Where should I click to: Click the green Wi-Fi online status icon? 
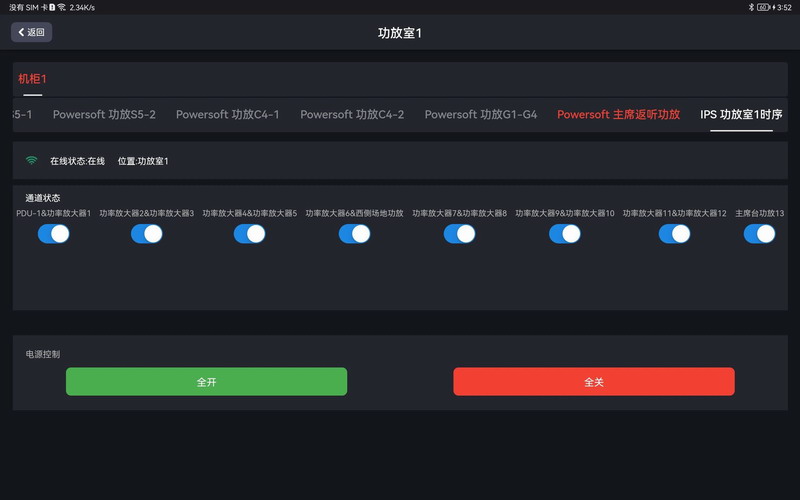pyautogui.click(x=32, y=160)
